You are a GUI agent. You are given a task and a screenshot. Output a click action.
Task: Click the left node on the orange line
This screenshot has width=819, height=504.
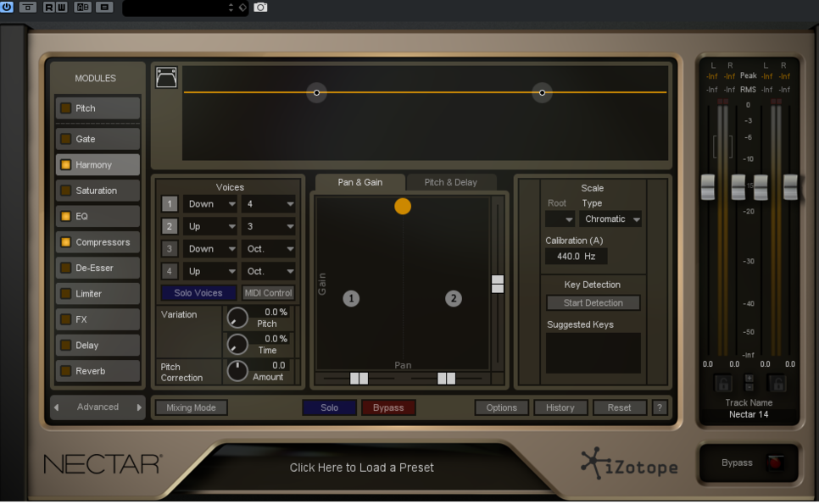point(316,92)
